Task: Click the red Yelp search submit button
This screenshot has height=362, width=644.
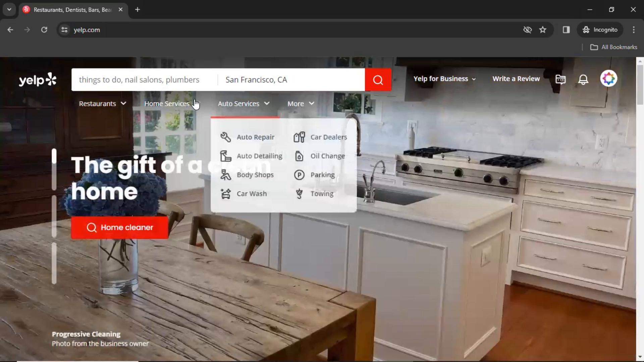Action: (x=378, y=79)
